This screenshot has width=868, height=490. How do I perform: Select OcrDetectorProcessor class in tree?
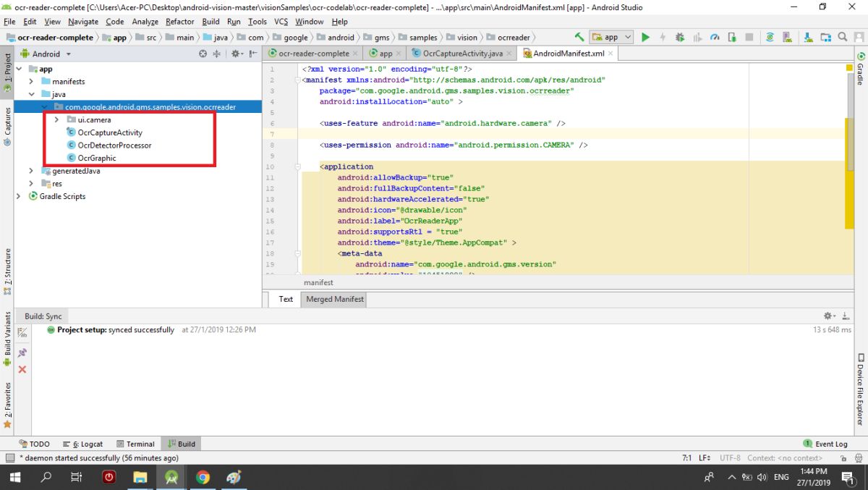point(109,145)
